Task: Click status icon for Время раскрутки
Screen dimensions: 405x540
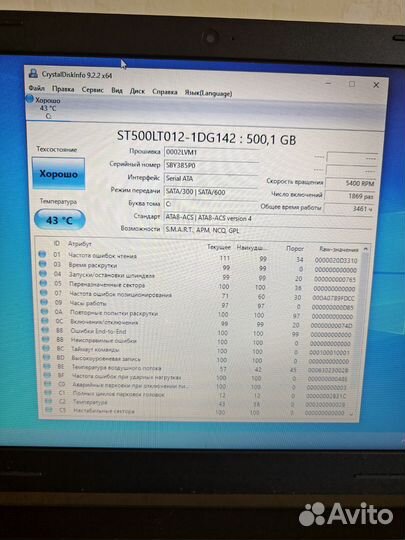Action: tap(43, 264)
